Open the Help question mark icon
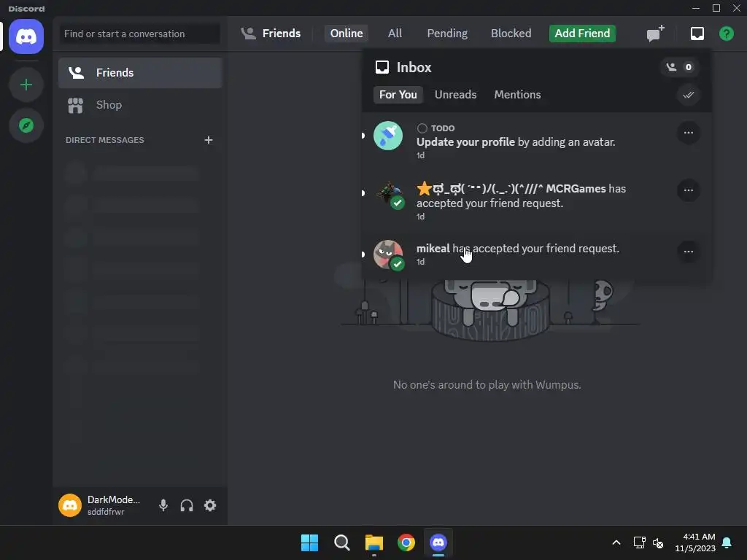Image resolution: width=747 pixels, height=560 pixels. click(726, 34)
